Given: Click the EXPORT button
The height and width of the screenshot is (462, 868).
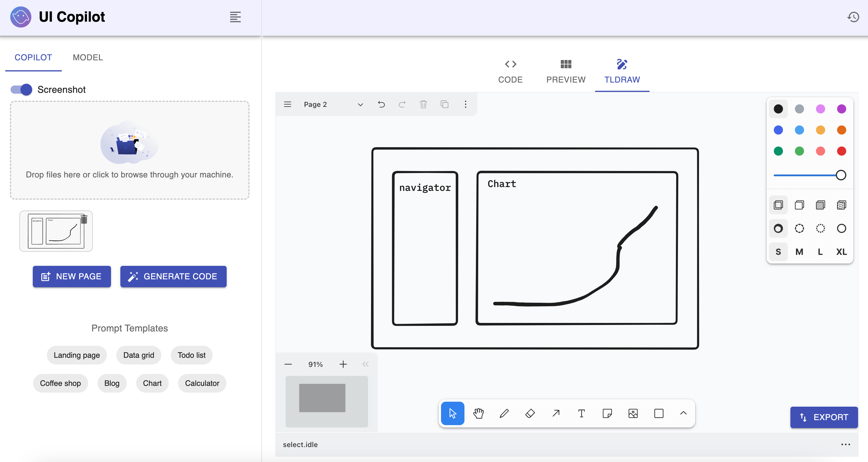Looking at the screenshot, I should point(824,417).
